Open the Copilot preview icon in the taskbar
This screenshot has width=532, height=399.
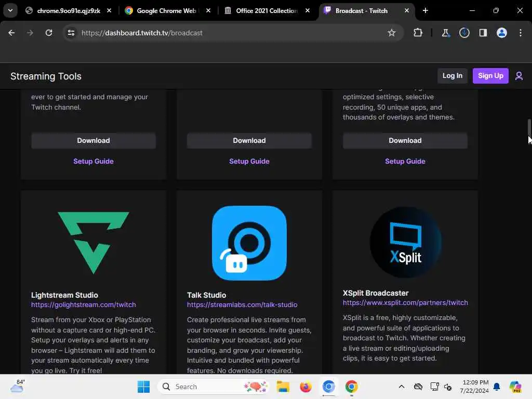pyautogui.click(x=515, y=387)
